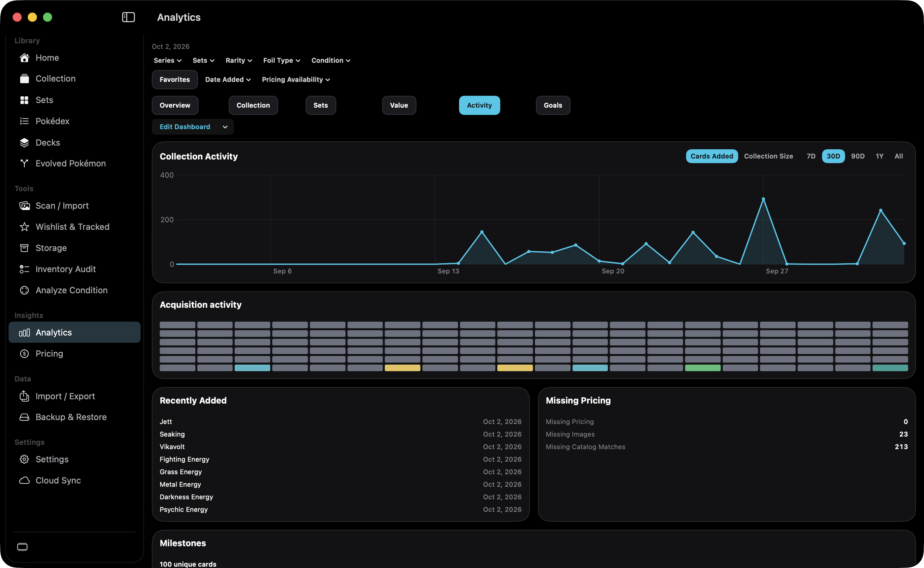This screenshot has height=568, width=924.
Task: Click the icon at sidebar bottom
Action: pos(22,547)
